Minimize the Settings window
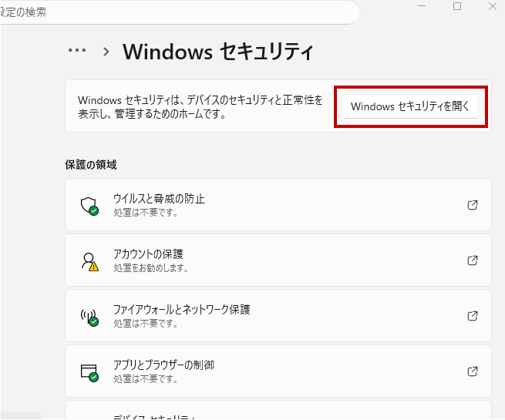The height and width of the screenshot is (420, 505). pos(422,6)
